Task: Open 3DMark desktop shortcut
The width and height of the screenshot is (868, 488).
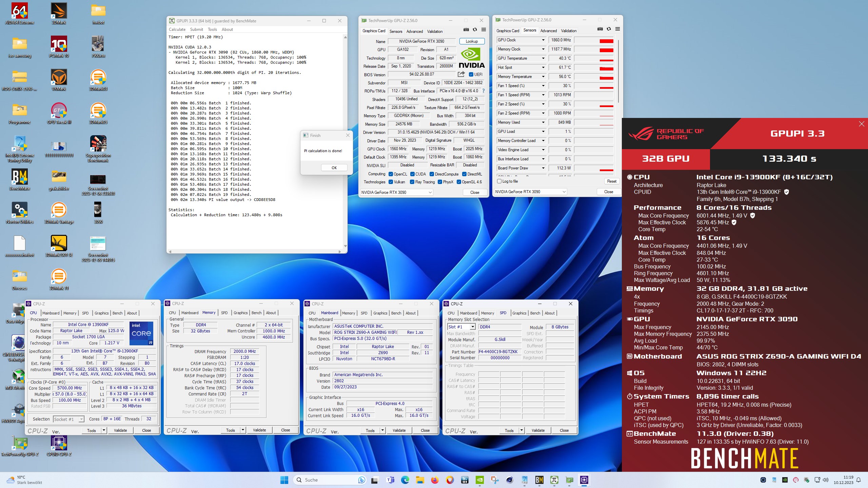Action: 59,14
